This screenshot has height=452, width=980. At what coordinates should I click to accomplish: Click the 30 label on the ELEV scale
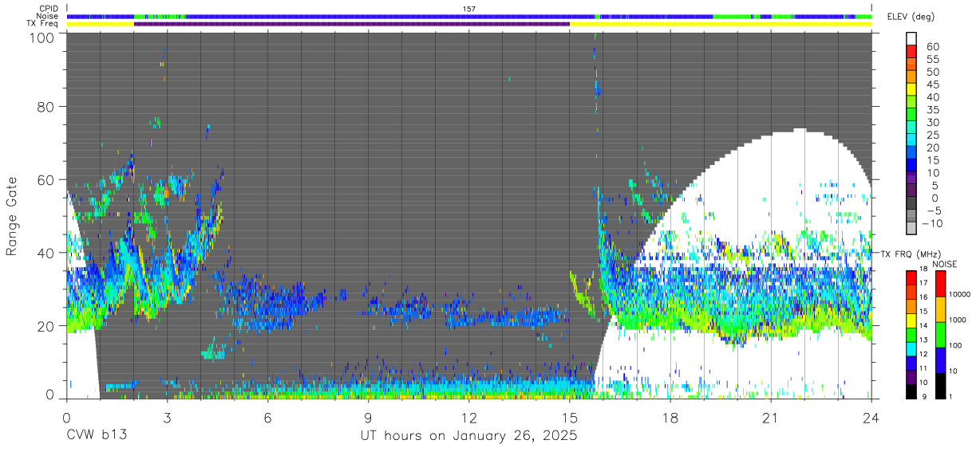(x=931, y=122)
